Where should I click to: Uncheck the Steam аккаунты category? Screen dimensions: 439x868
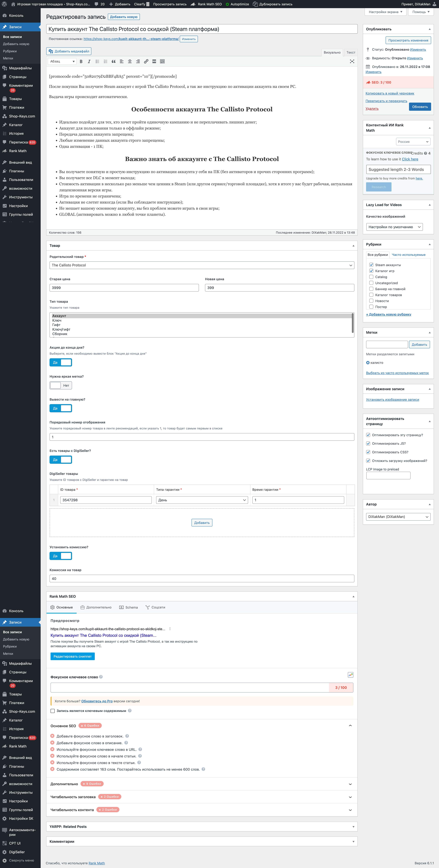(371, 265)
